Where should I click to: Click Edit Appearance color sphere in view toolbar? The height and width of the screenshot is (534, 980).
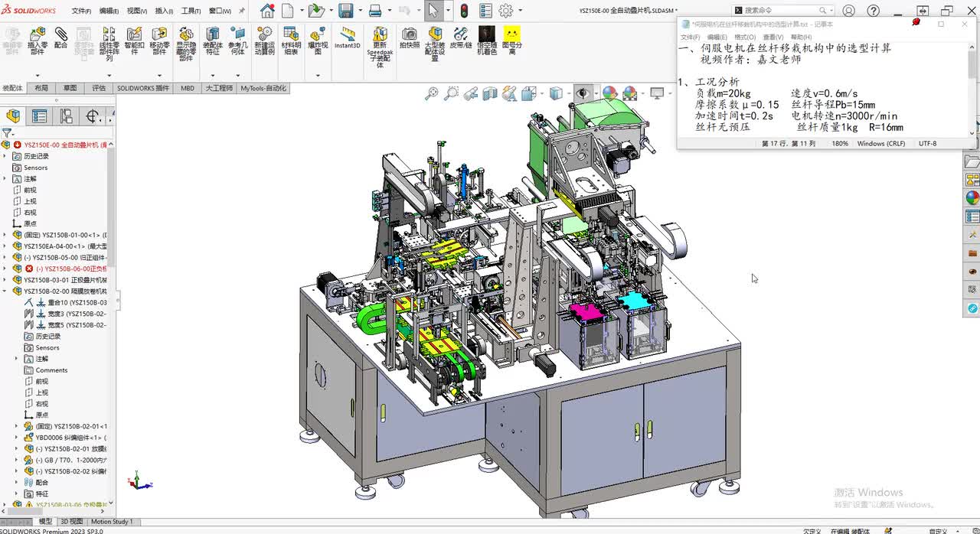pos(609,93)
